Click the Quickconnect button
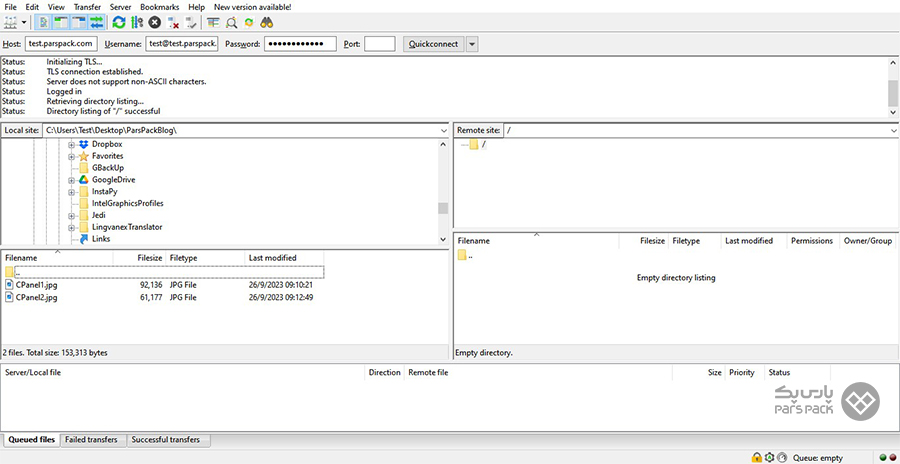 pyautogui.click(x=433, y=44)
